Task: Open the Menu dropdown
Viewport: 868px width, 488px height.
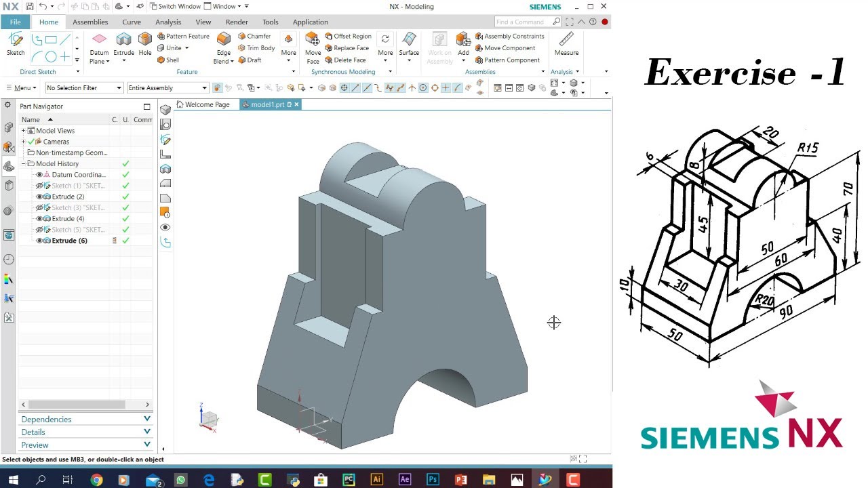Action: [x=20, y=87]
